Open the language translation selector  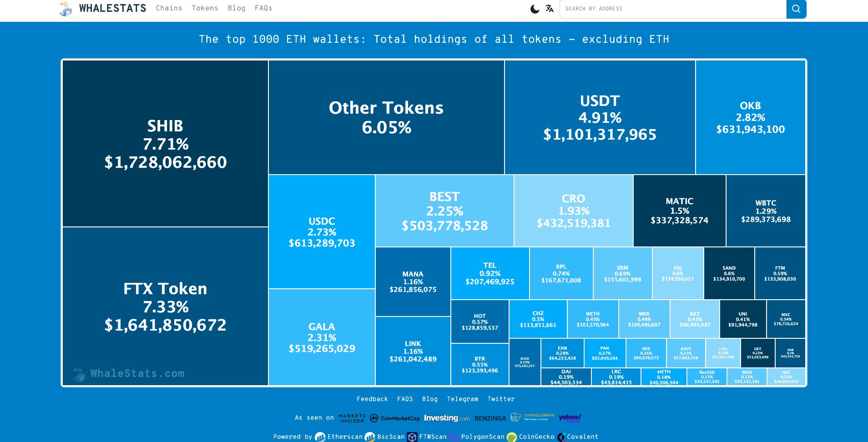[550, 9]
